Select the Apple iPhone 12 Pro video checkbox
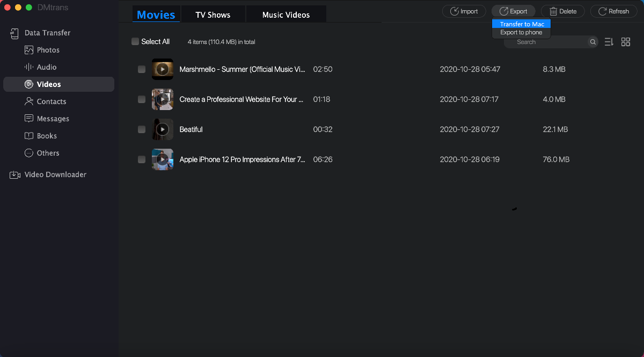The image size is (644, 357). (x=142, y=159)
